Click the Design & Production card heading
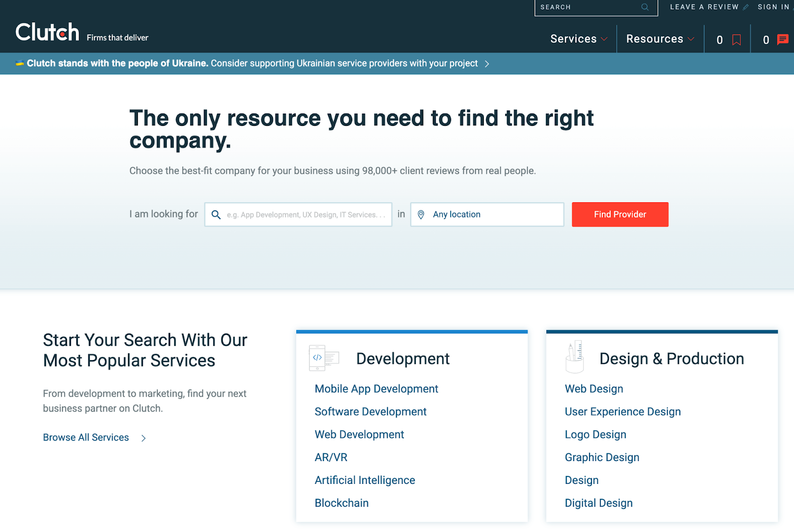 671,358
